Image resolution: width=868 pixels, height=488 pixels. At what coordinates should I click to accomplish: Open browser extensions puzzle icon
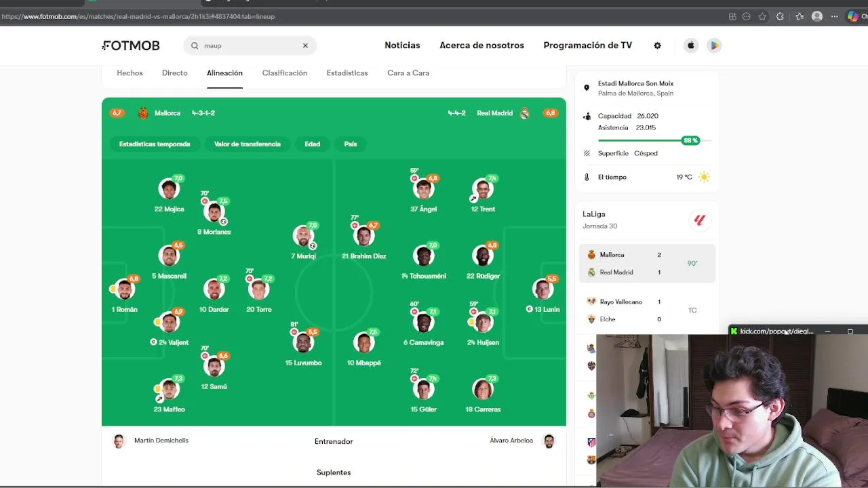pos(780,16)
